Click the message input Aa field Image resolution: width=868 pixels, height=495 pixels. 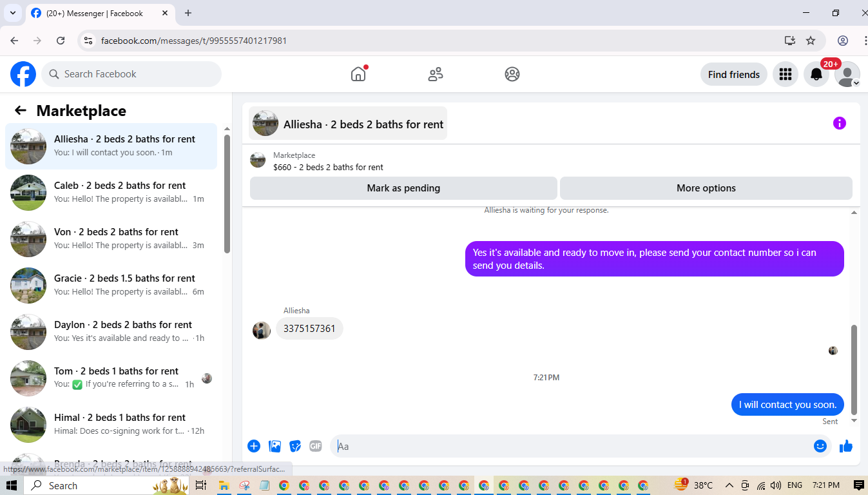click(x=570, y=446)
